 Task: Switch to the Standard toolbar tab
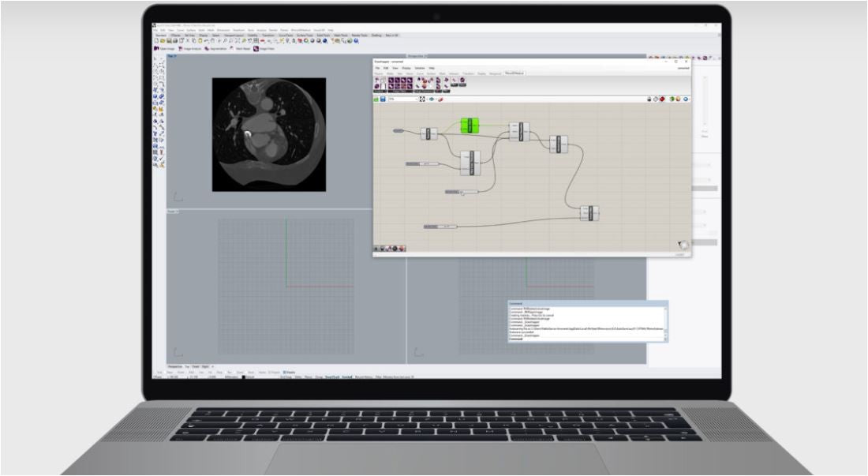pos(161,36)
